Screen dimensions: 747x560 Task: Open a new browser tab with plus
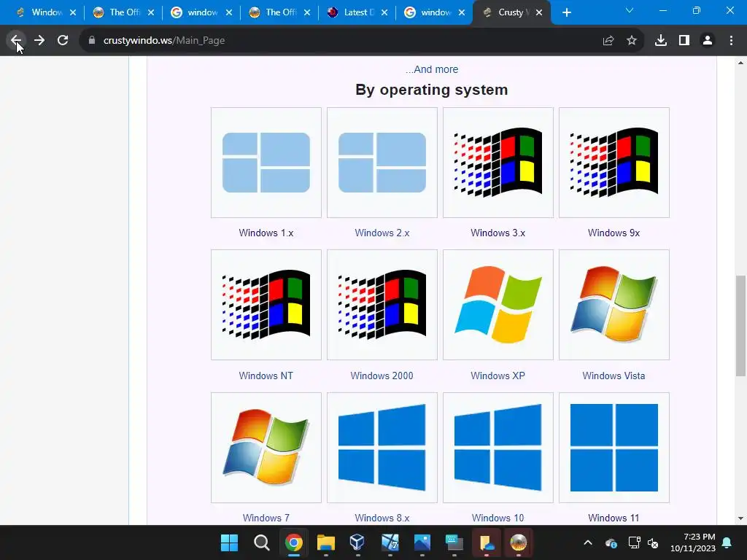pyautogui.click(x=566, y=12)
